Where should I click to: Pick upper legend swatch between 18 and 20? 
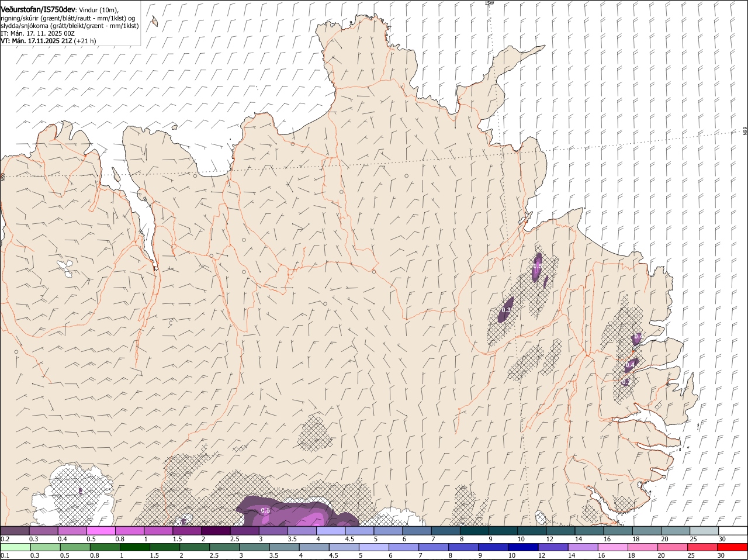[x=646, y=531]
